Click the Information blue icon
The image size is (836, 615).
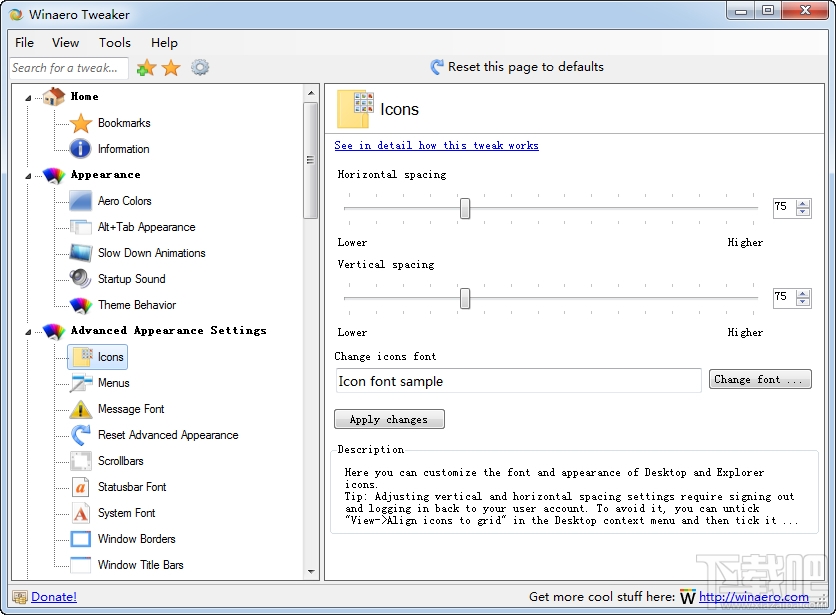pos(81,149)
